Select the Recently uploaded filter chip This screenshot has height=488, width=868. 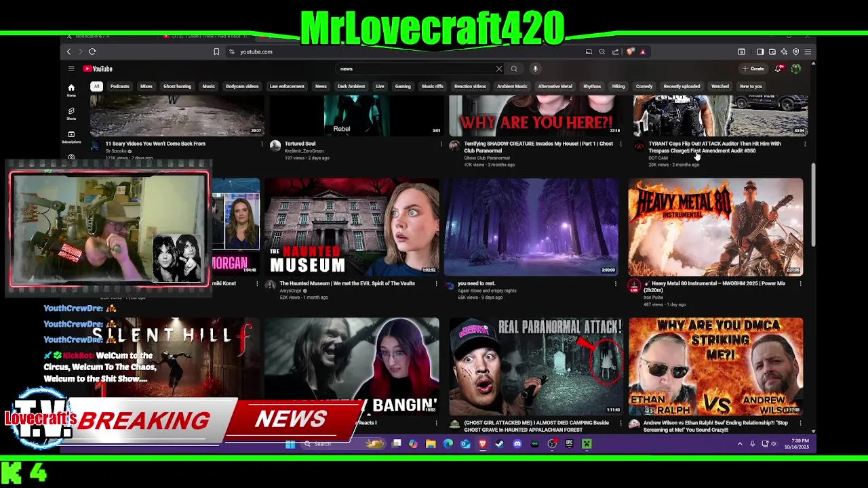click(x=682, y=86)
